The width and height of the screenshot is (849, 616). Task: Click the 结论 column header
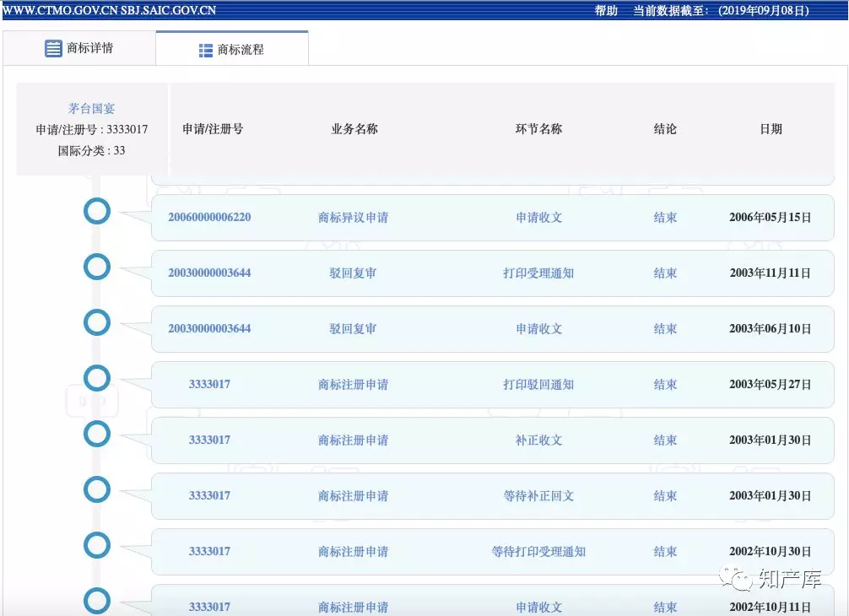(x=665, y=129)
